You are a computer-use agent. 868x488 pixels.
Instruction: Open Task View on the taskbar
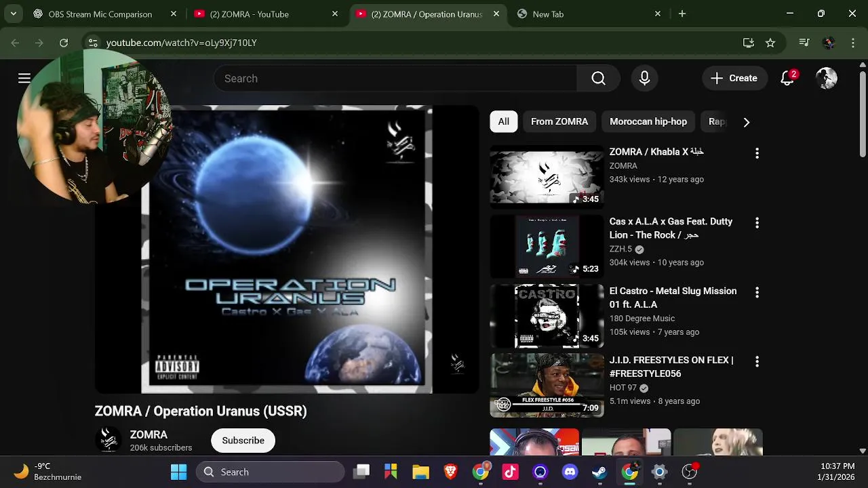click(x=361, y=472)
